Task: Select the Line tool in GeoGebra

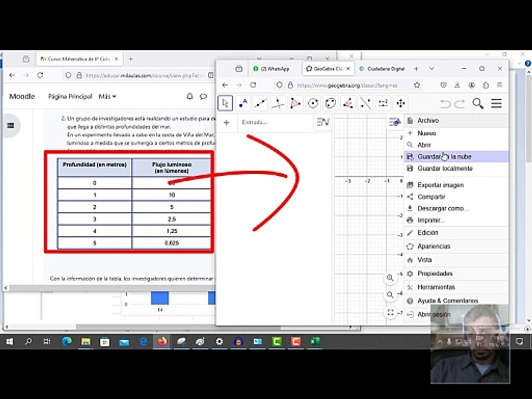Action: (x=260, y=104)
